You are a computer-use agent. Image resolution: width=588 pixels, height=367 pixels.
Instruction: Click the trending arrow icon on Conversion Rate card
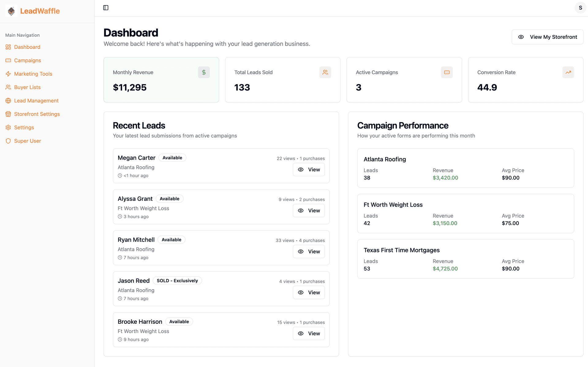pyautogui.click(x=568, y=72)
